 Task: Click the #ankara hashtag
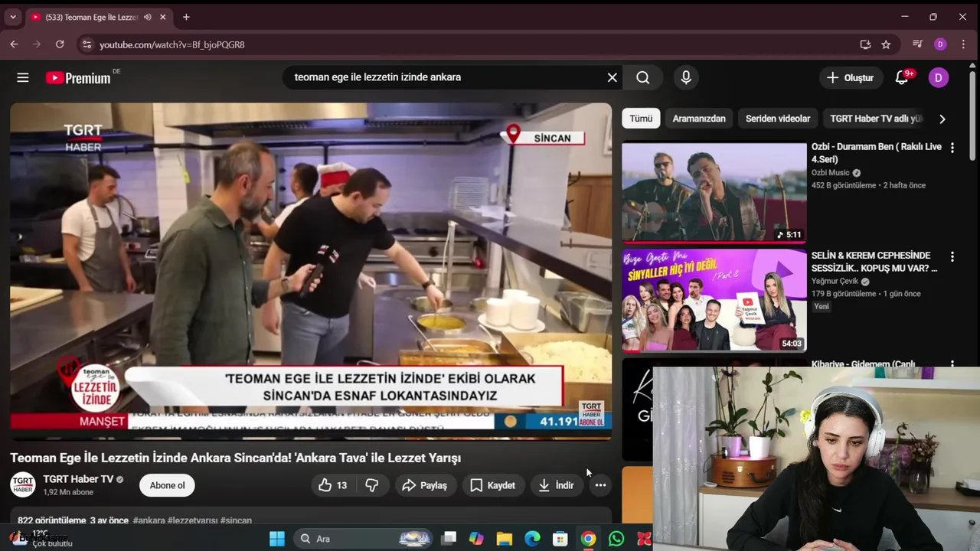click(x=149, y=520)
